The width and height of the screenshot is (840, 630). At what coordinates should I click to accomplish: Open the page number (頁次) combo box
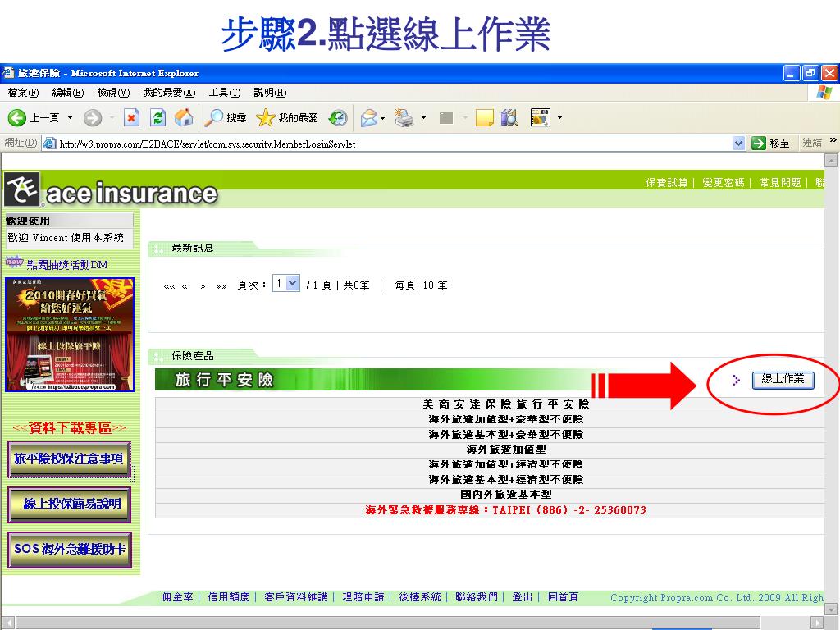click(286, 283)
